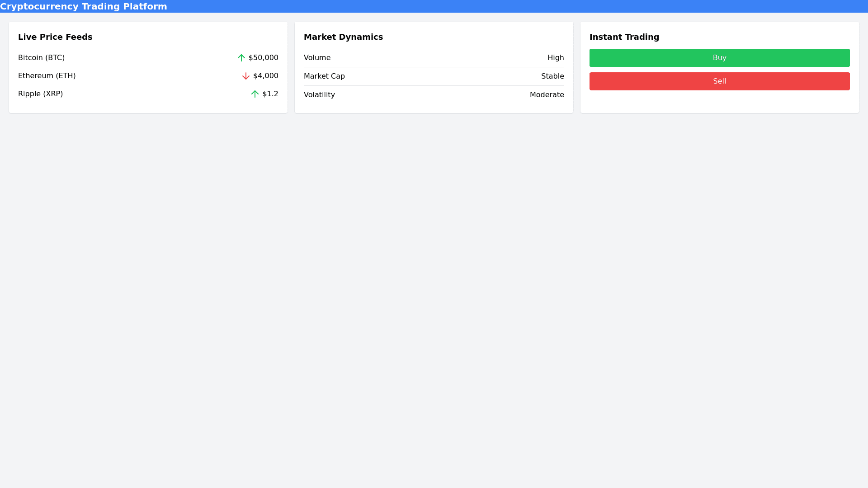Viewport: 868px width, 488px height.
Task: Select the Market Cap row label
Action: [x=324, y=76]
